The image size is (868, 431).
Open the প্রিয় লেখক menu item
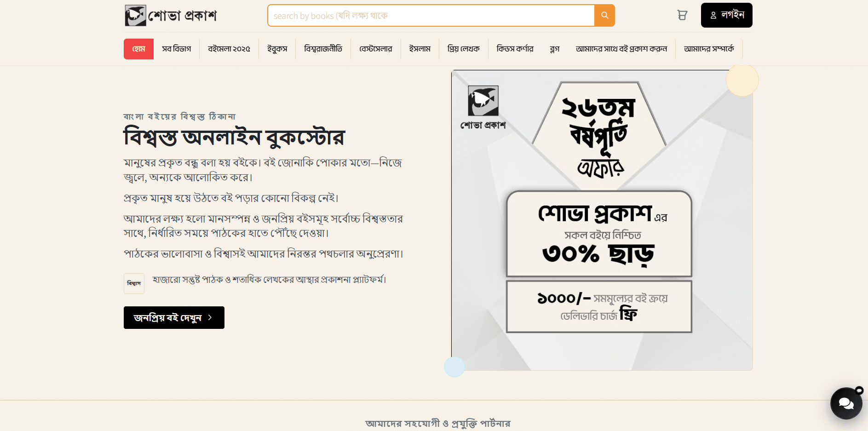pyautogui.click(x=464, y=49)
